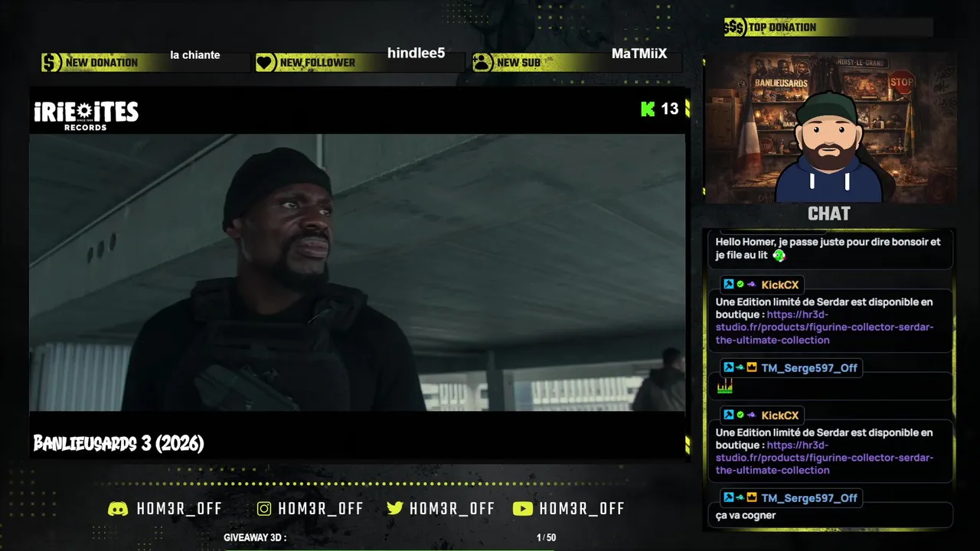
Task: Click the Instagram icon in the socials bar
Action: point(264,509)
